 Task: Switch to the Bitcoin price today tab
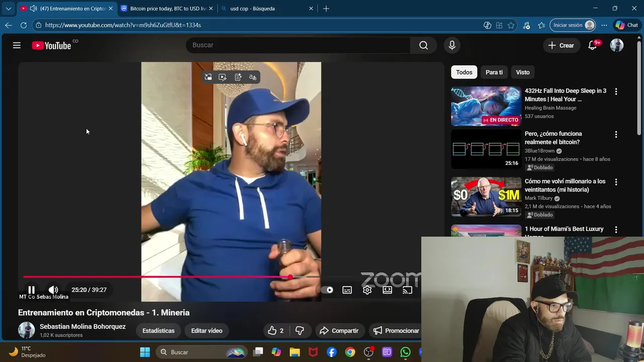(168, 9)
